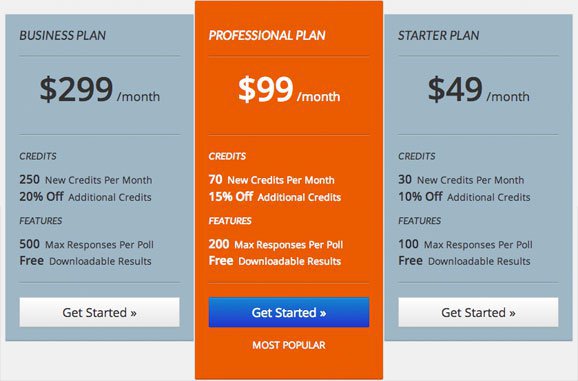Image resolution: width=578 pixels, height=381 pixels.
Task: Click the $299 per month price
Action: (100, 90)
